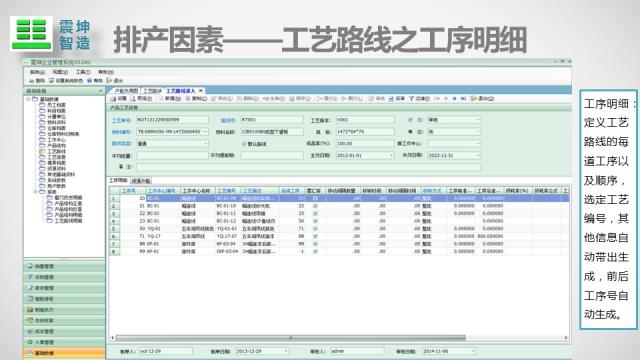
Task: Open the 失效日期 date picker 2022-12-31
Action: click(478, 156)
